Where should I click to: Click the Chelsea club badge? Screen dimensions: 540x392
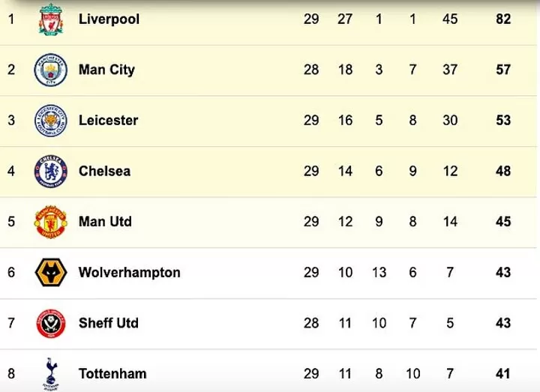[x=51, y=171]
